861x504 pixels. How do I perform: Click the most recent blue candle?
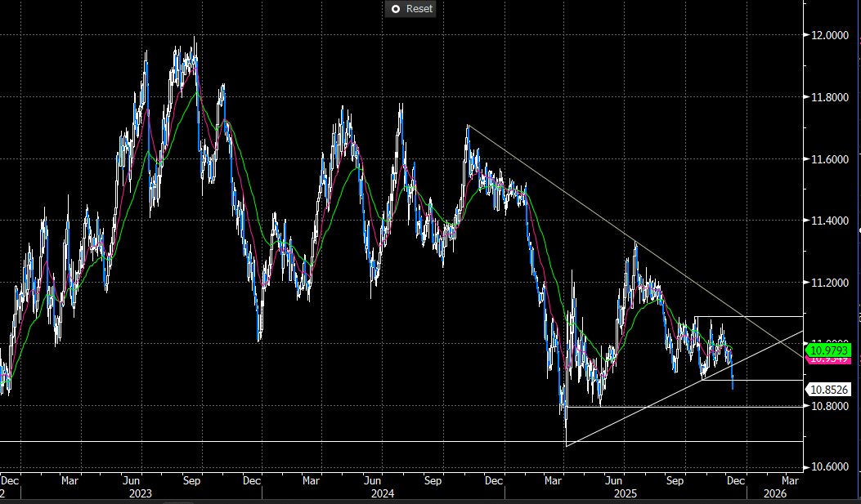(x=732, y=381)
